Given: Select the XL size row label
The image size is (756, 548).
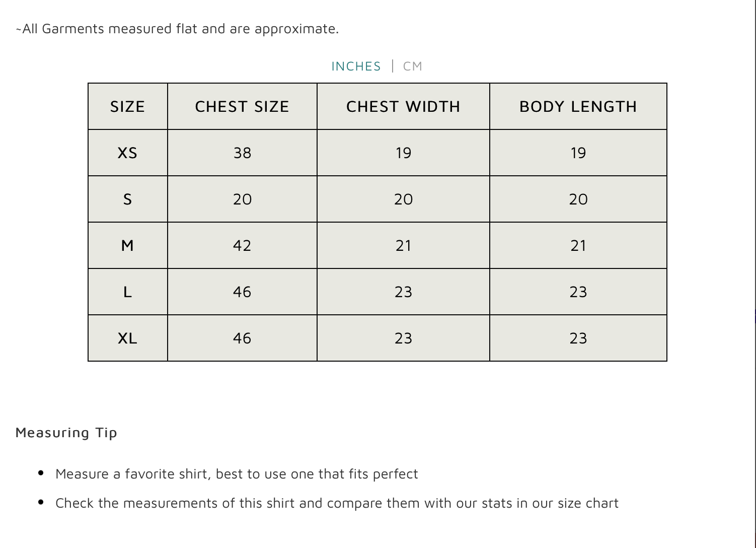Looking at the screenshot, I should tap(127, 338).
